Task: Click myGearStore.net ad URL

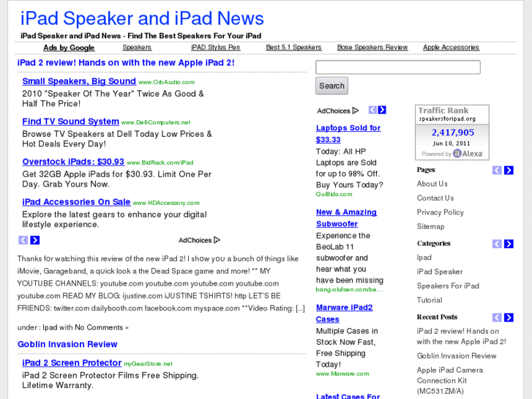Action: [148, 364]
